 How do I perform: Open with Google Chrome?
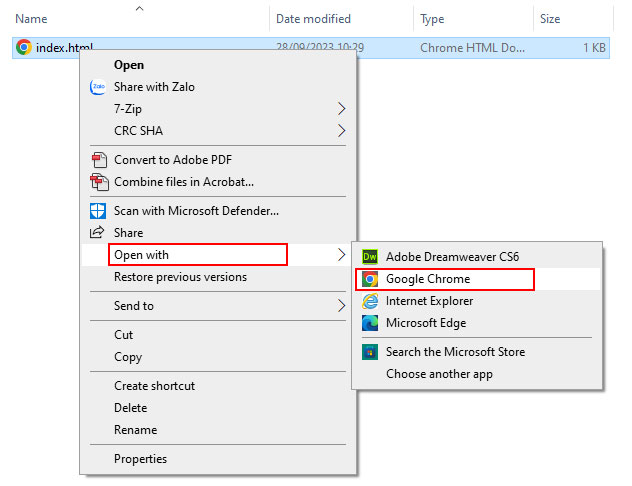428,279
